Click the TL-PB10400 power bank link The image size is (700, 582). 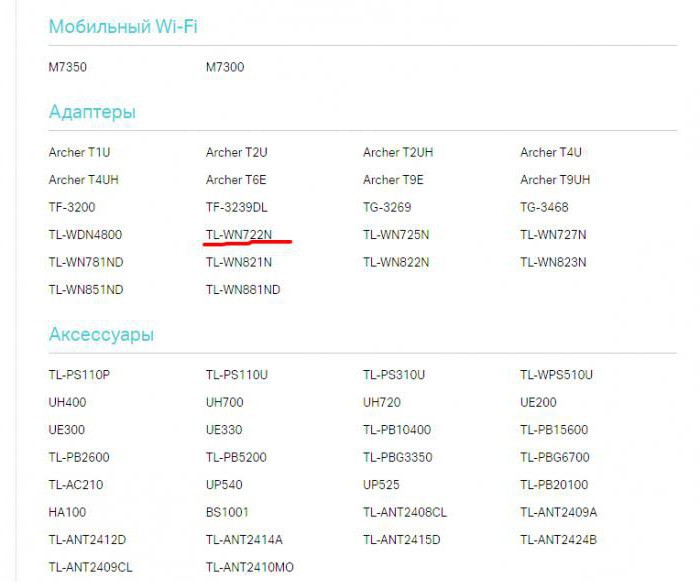397,430
